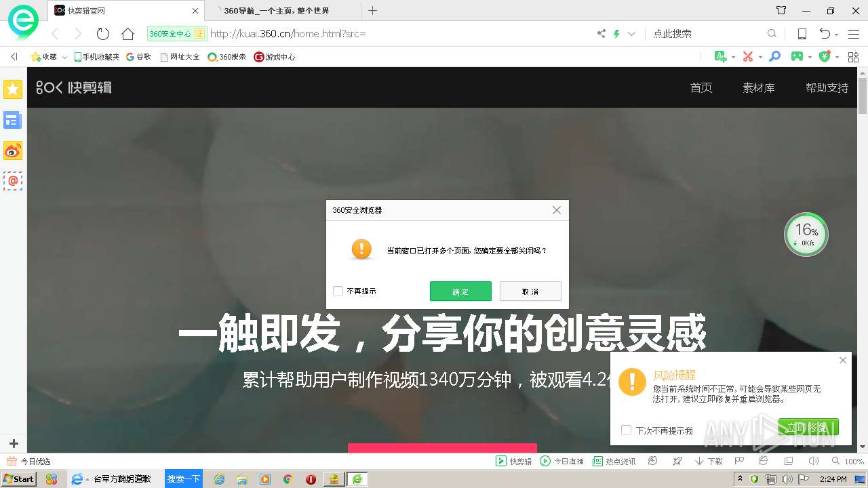The width and height of the screenshot is (868, 488).
Task: Open the 手机收藏夹 bookmark
Action: pyautogui.click(x=97, y=57)
